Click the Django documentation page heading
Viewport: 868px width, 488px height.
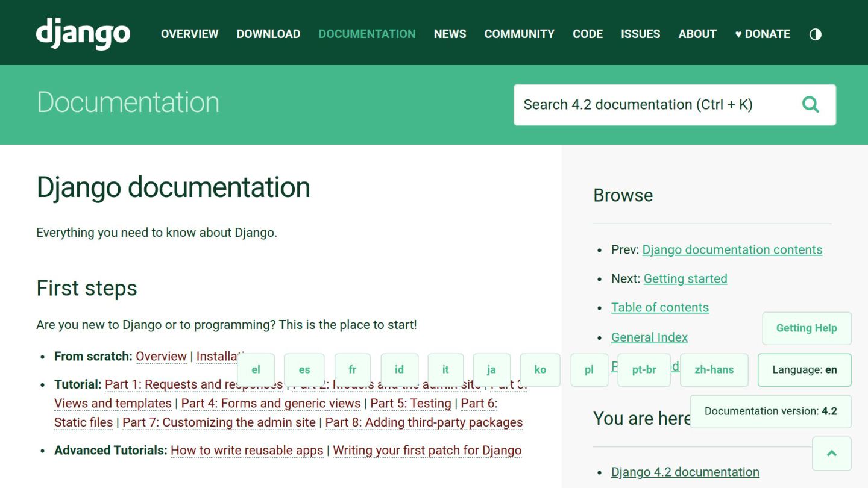[x=173, y=187]
